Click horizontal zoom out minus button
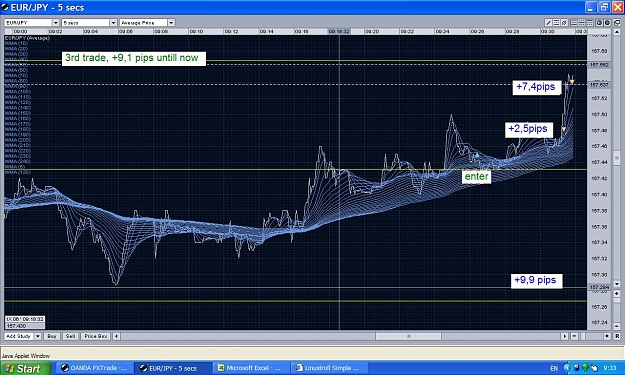This screenshot has width=625, height=375. pos(574,336)
